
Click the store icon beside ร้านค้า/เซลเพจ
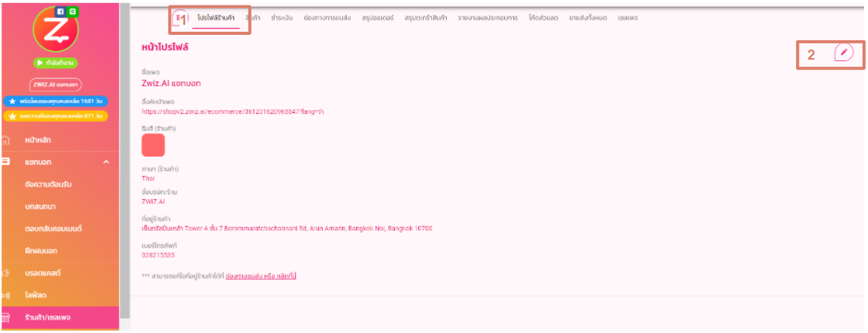[x=6, y=317]
